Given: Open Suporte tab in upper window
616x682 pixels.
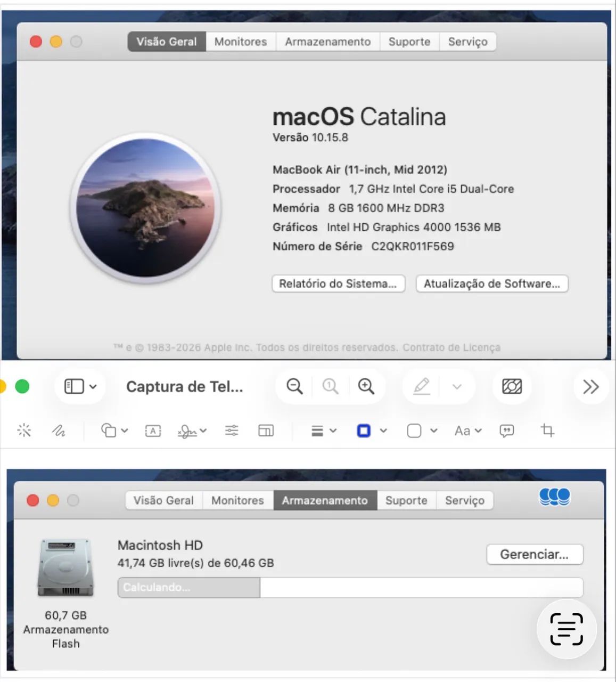Looking at the screenshot, I should click(x=409, y=42).
